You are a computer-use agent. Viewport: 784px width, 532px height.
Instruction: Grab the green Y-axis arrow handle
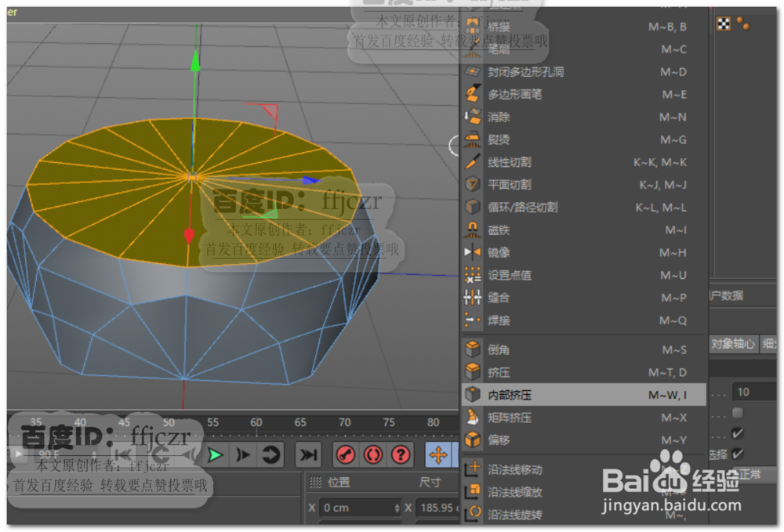click(195, 60)
